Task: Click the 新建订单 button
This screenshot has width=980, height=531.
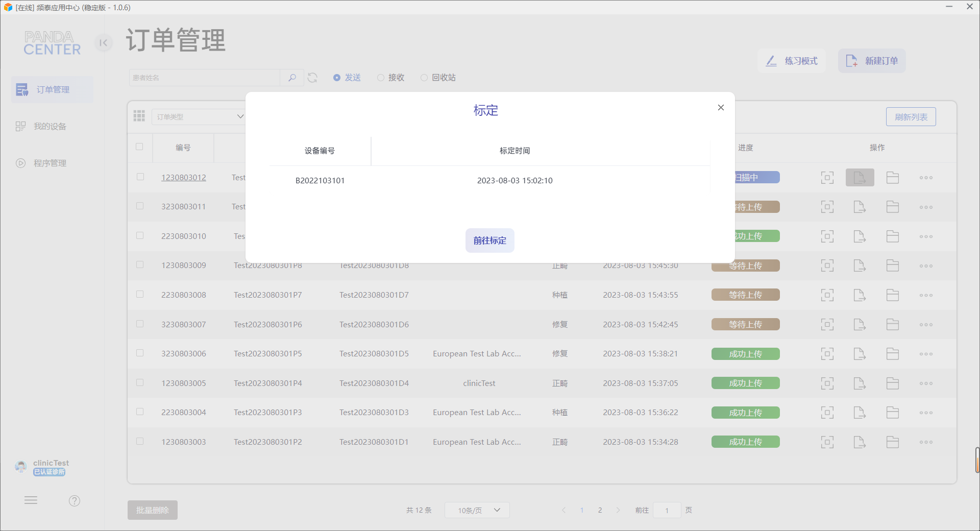Action: tap(872, 61)
